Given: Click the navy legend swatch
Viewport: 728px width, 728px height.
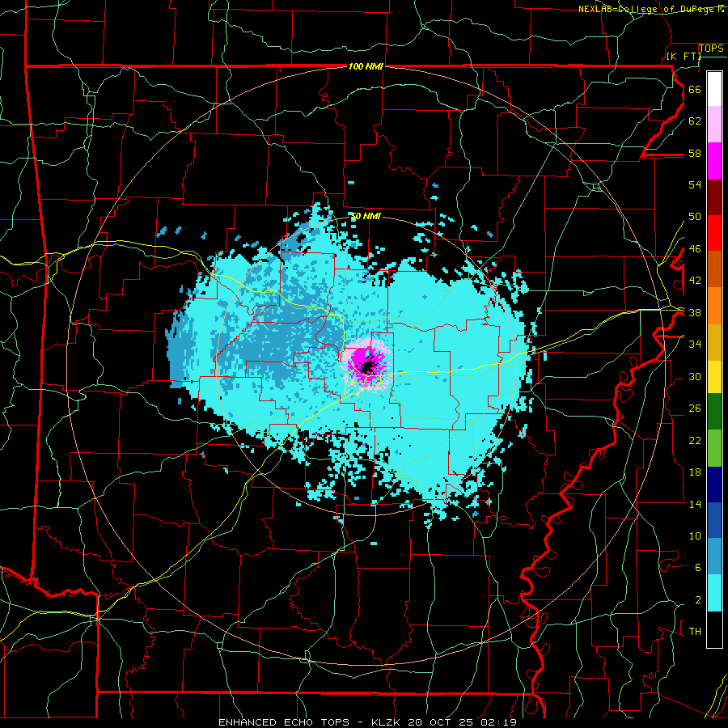Looking at the screenshot, I should point(714,485).
